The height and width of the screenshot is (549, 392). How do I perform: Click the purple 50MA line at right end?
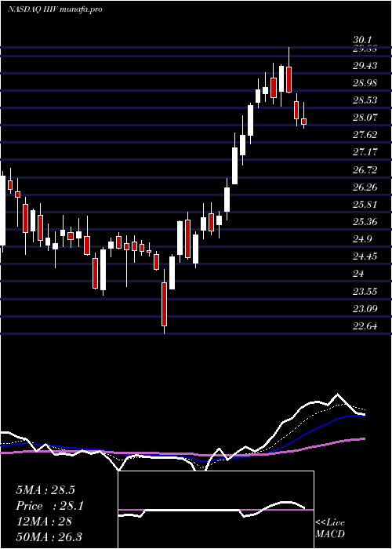[362, 439]
